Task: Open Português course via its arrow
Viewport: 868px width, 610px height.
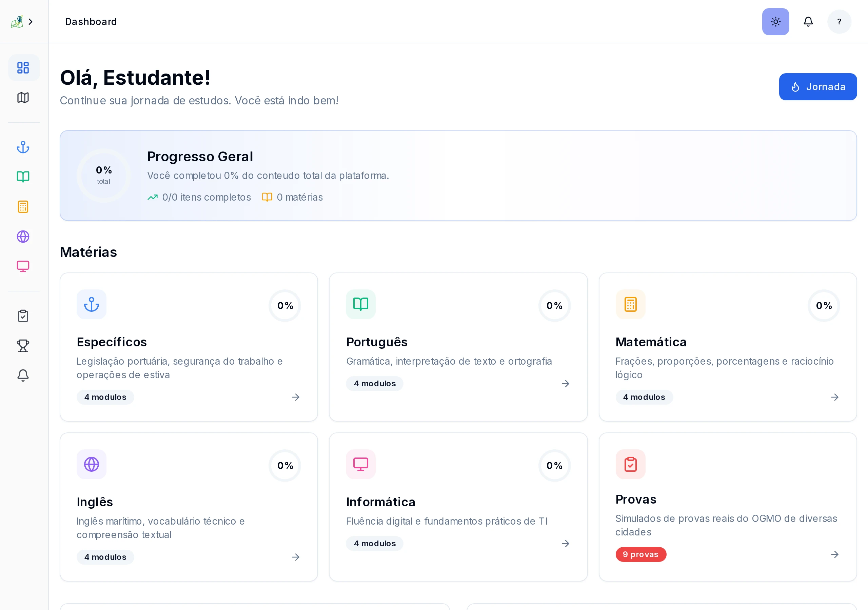Action: click(565, 383)
